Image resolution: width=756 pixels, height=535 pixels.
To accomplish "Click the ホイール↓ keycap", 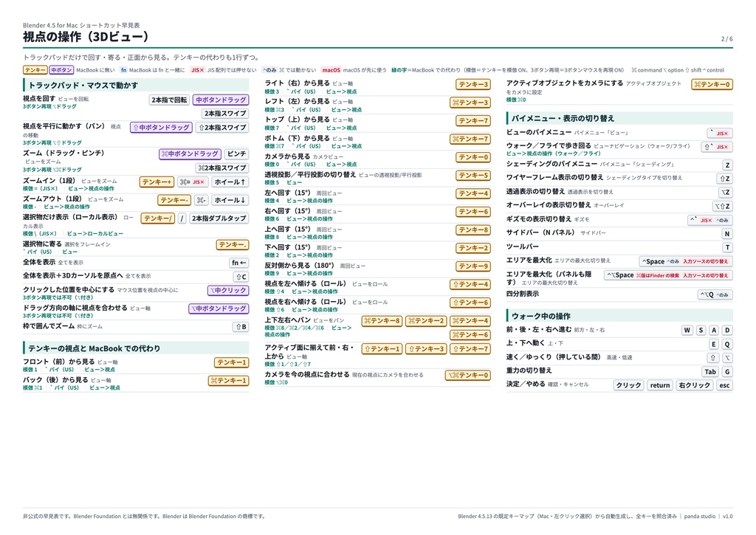I will [230, 200].
